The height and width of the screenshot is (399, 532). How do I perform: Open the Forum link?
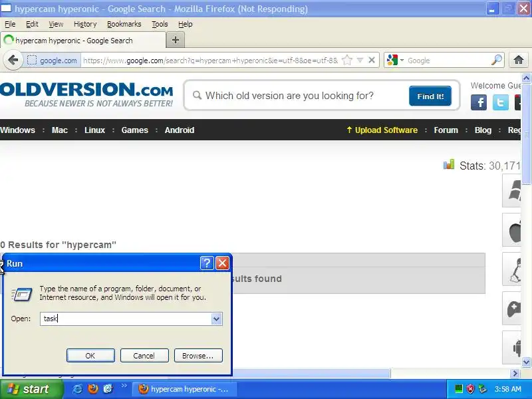[446, 130]
